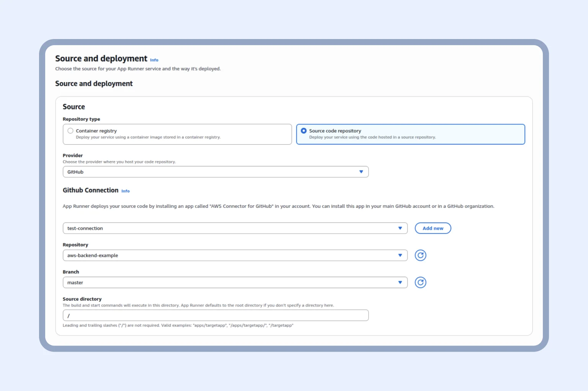Select the Container registry radio button

(70, 130)
